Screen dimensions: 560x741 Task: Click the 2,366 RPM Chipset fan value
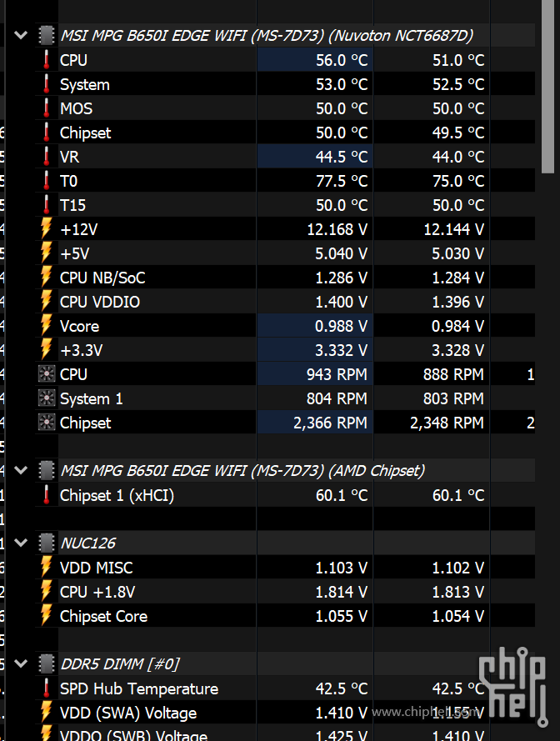330,423
